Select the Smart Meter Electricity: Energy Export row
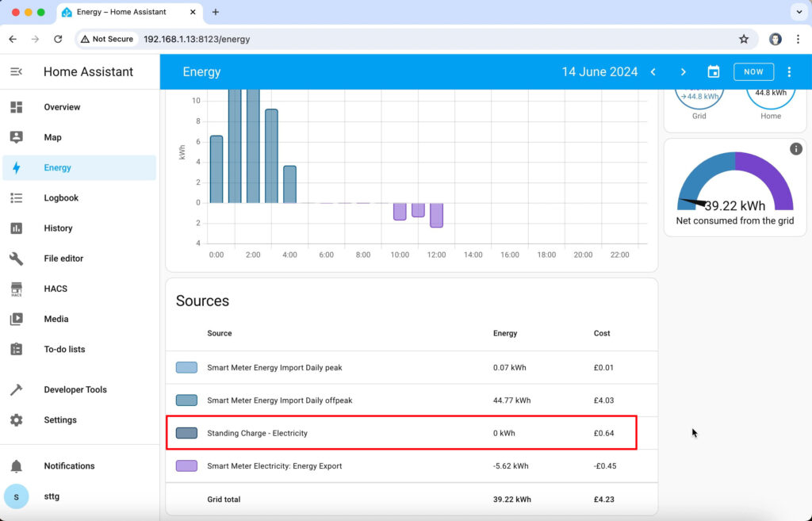The height and width of the screenshot is (521, 812). point(412,466)
